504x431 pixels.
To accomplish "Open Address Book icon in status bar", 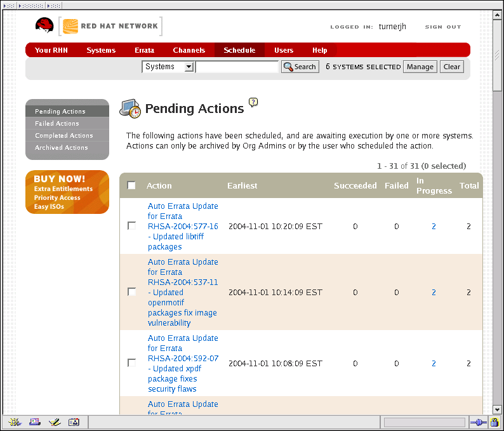I will click(x=74, y=422).
